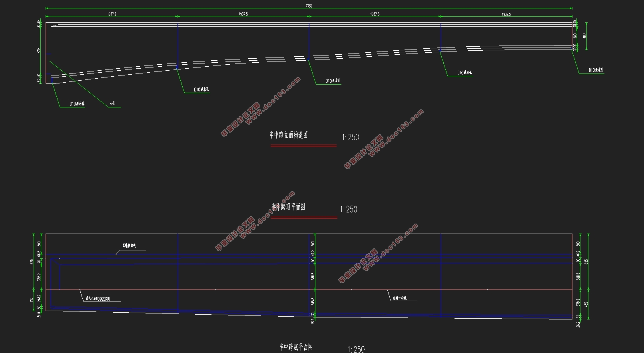644x353 pixels.
Task: Select the 半中跨底平面图 title
Action: tap(296, 347)
